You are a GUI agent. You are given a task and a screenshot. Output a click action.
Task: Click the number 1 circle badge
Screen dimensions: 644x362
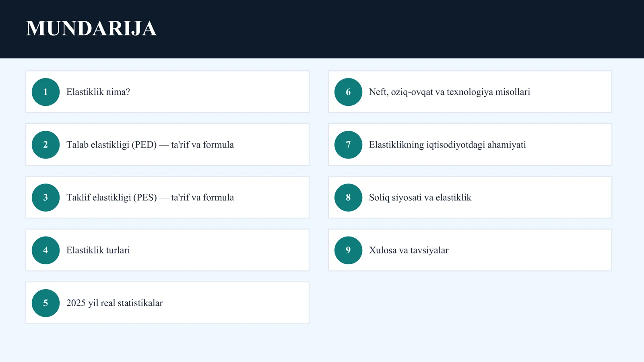(45, 92)
